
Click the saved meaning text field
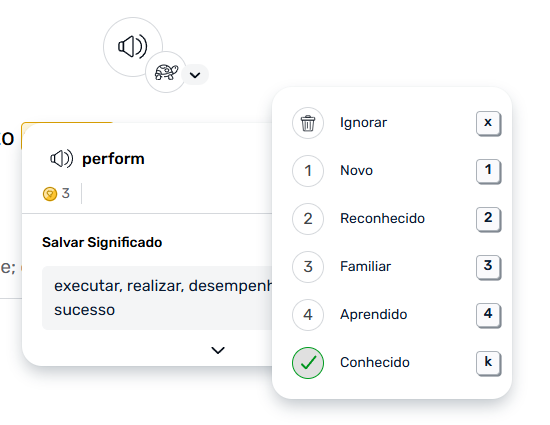click(x=157, y=298)
